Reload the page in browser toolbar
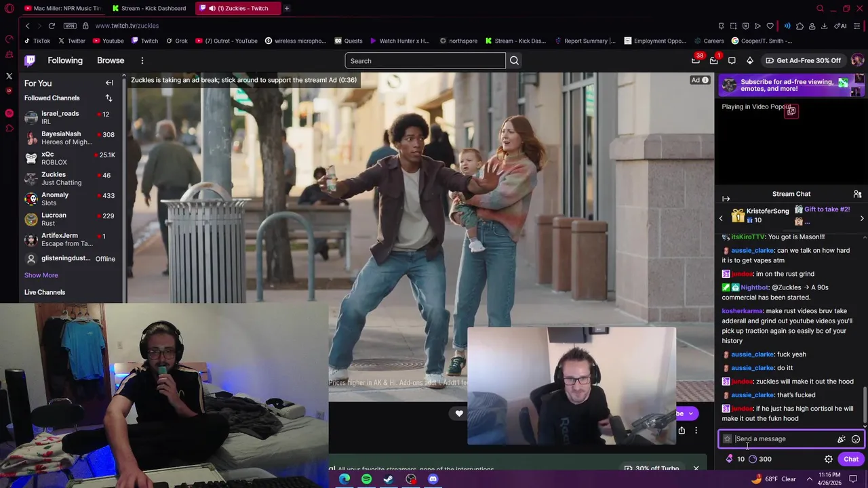868x488 pixels. [52, 26]
